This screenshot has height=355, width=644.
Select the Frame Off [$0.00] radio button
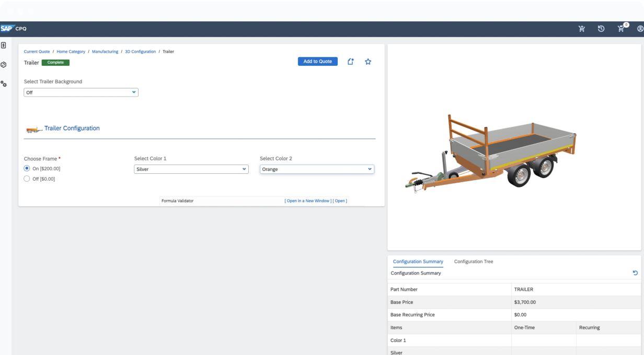(x=27, y=179)
